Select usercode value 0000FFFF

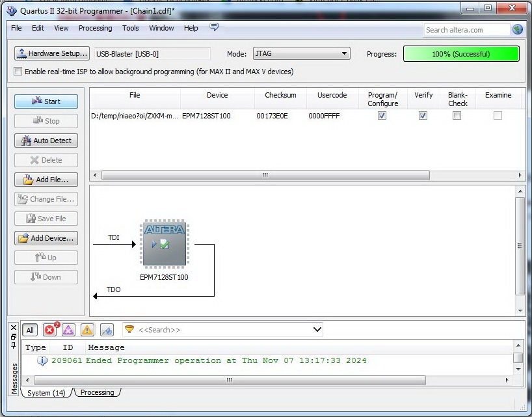pyautogui.click(x=324, y=116)
